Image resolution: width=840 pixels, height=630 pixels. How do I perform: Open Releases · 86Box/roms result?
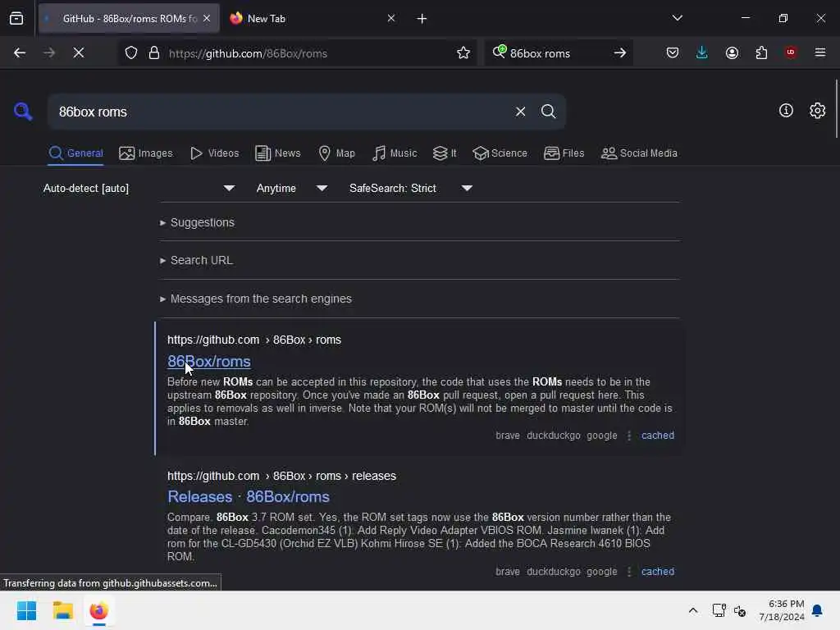click(x=249, y=496)
